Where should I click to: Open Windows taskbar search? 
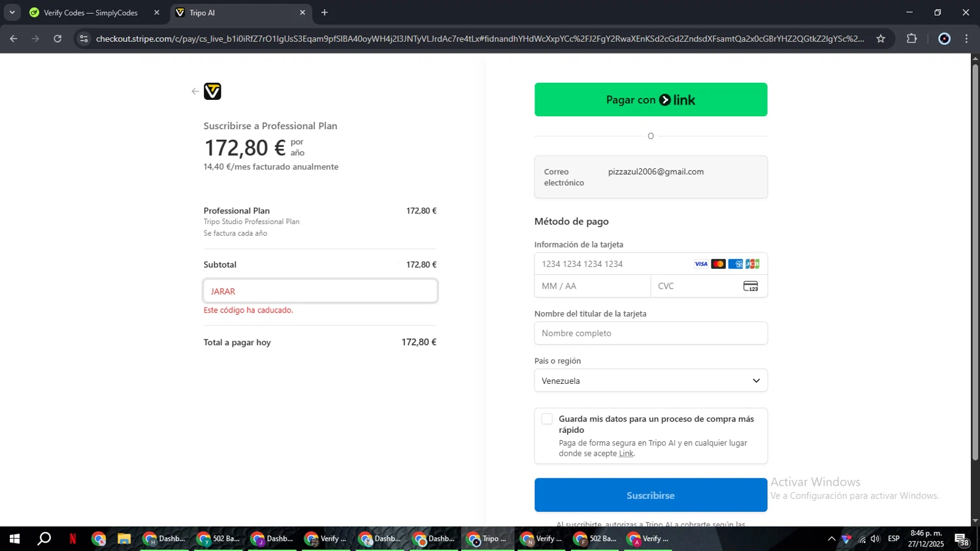click(x=44, y=539)
